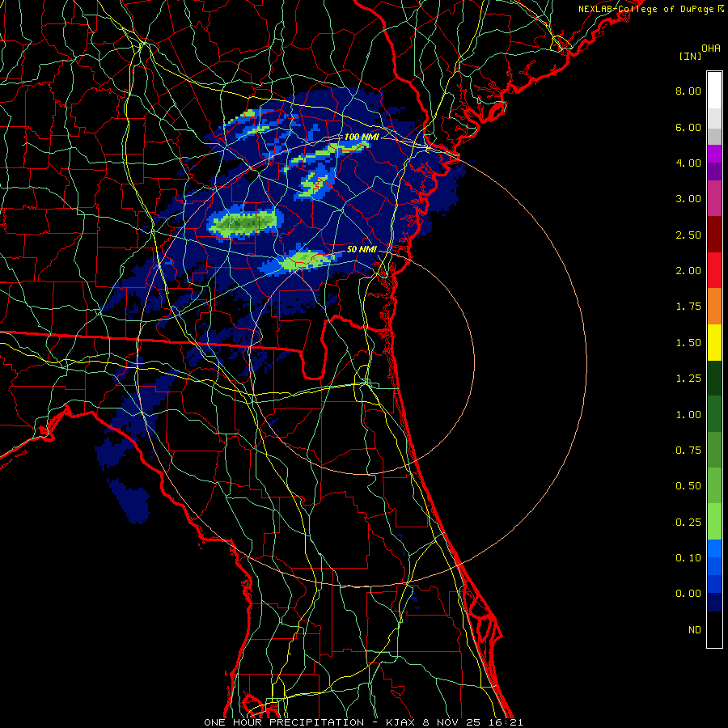Click the OHA product label
Image resolution: width=728 pixels, height=728 pixels.
click(711, 49)
